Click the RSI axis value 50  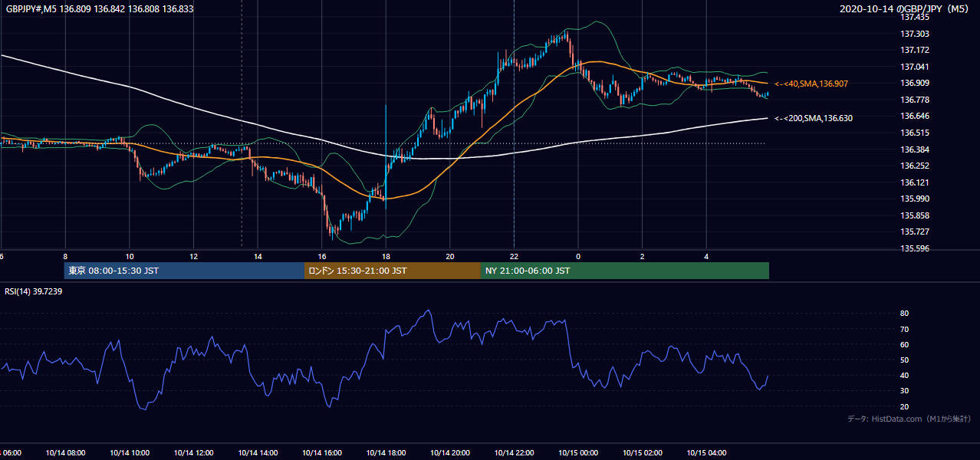click(x=905, y=360)
